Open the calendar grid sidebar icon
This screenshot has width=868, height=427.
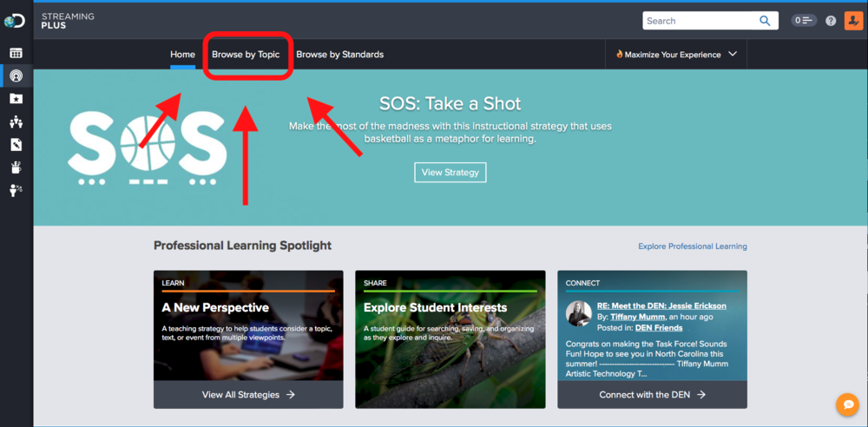[x=16, y=53]
